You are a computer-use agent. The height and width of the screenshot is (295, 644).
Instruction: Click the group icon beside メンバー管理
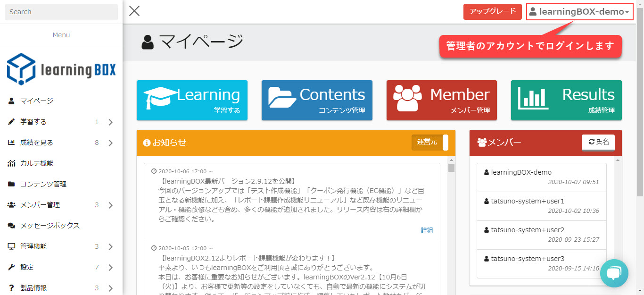point(11,205)
